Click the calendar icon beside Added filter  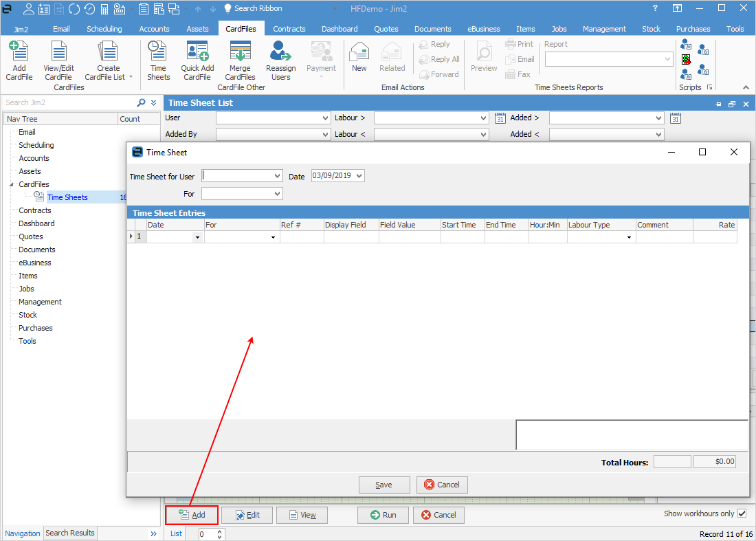500,118
